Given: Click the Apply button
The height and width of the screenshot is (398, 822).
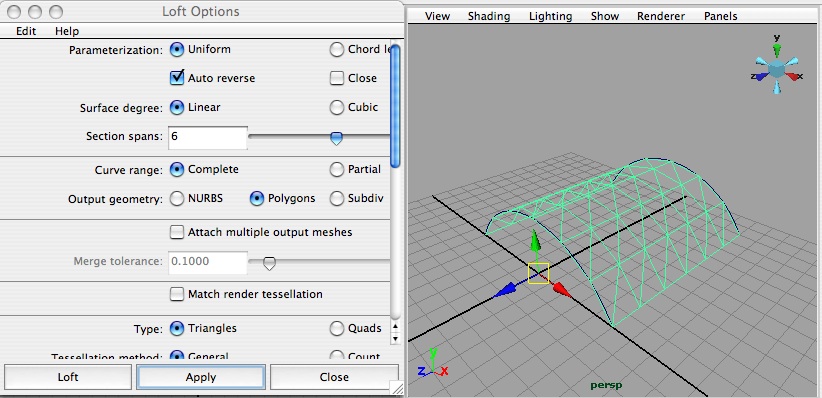Looking at the screenshot, I should 201,377.
